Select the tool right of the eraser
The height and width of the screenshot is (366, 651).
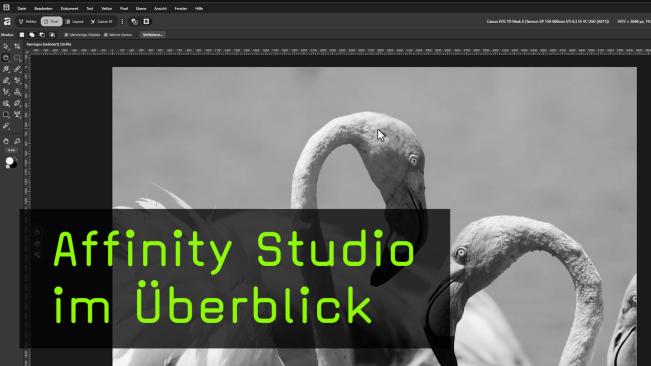[17, 81]
